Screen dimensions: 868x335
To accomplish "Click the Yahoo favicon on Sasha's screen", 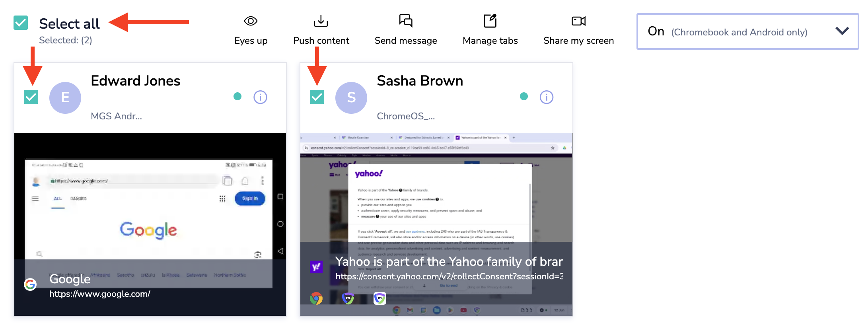I will click(x=316, y=267).
